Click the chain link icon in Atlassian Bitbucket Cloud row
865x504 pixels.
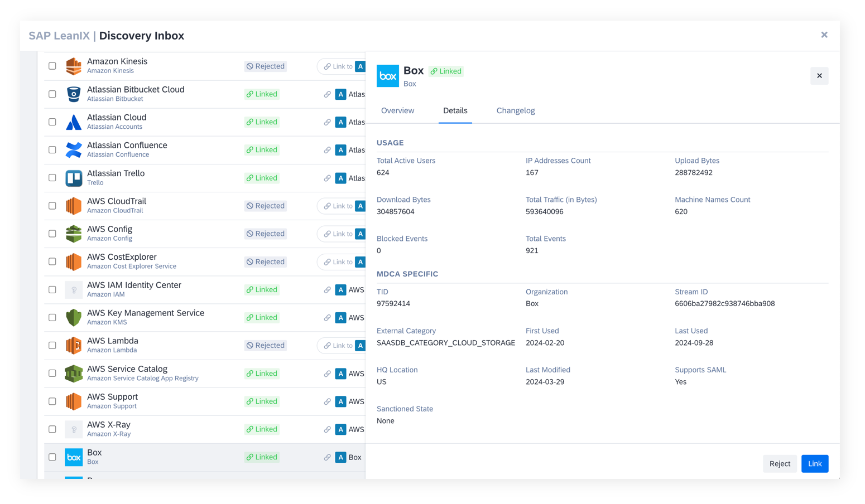tap(328, 94)
